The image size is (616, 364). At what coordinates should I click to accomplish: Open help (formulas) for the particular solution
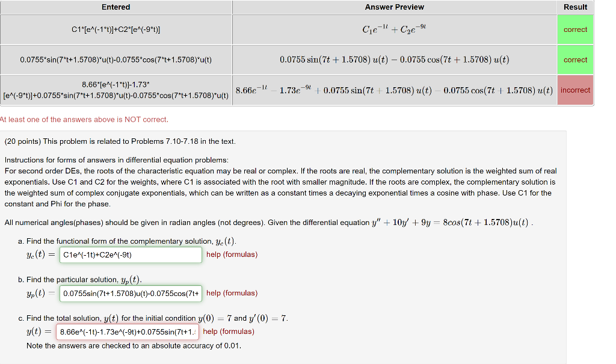point(232,293)
